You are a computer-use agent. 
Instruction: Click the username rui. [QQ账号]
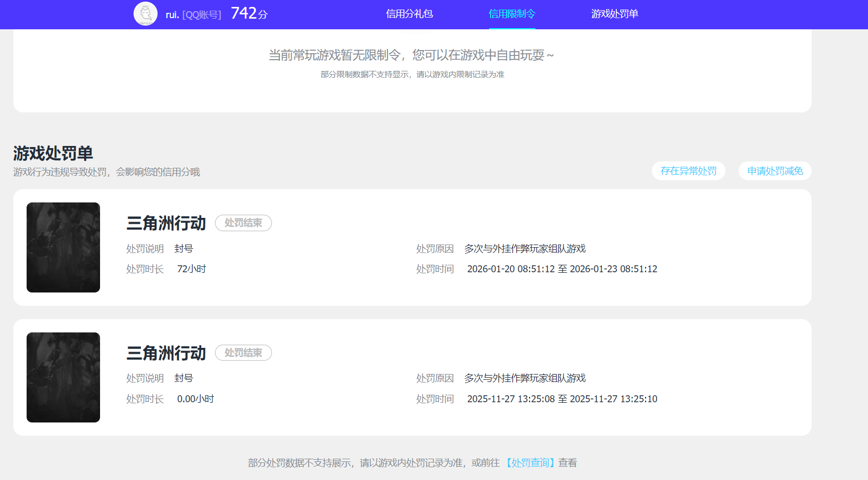click(x=193, y=15)
